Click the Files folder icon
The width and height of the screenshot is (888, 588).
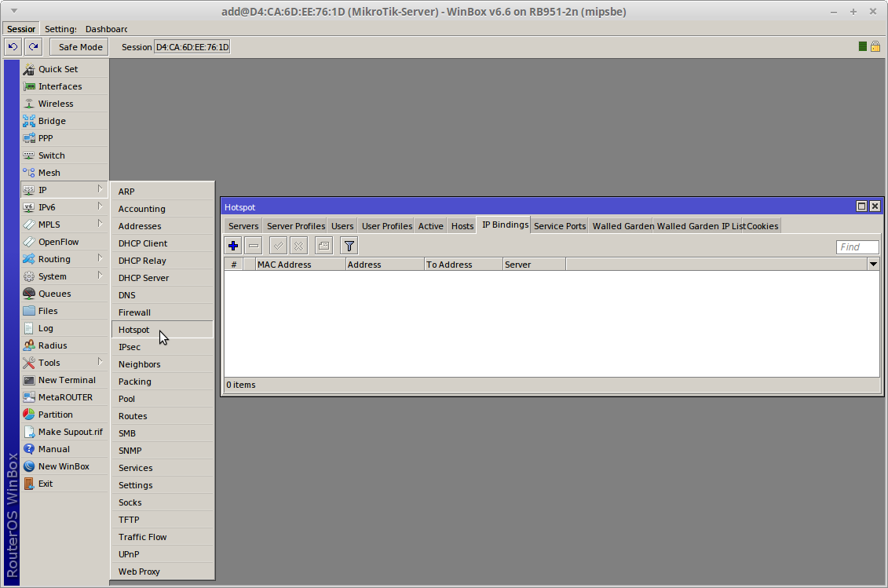(x=29, y=311)
